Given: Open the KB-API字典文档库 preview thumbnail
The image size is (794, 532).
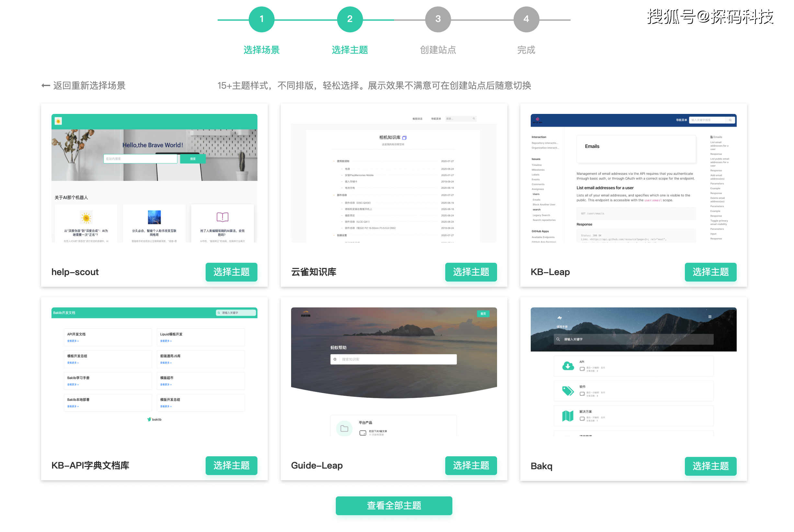Looking at the screenshot, I should (x=154, y=371).
